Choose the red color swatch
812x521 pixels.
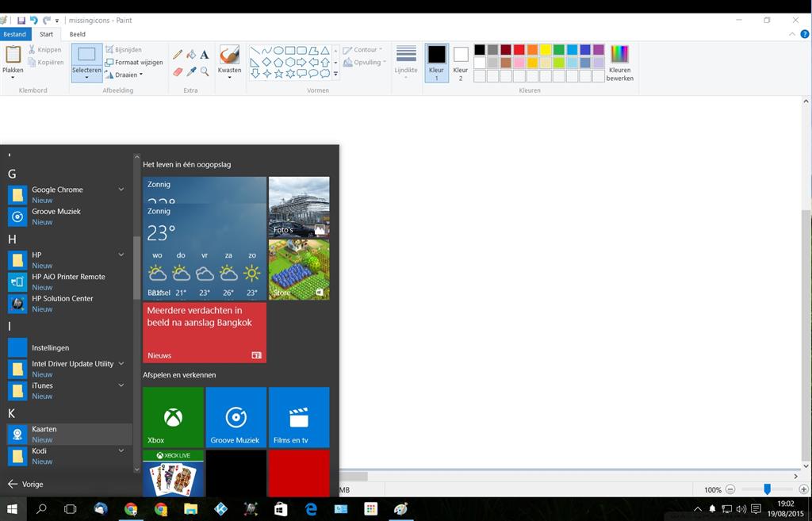click(x=519, y=50)
